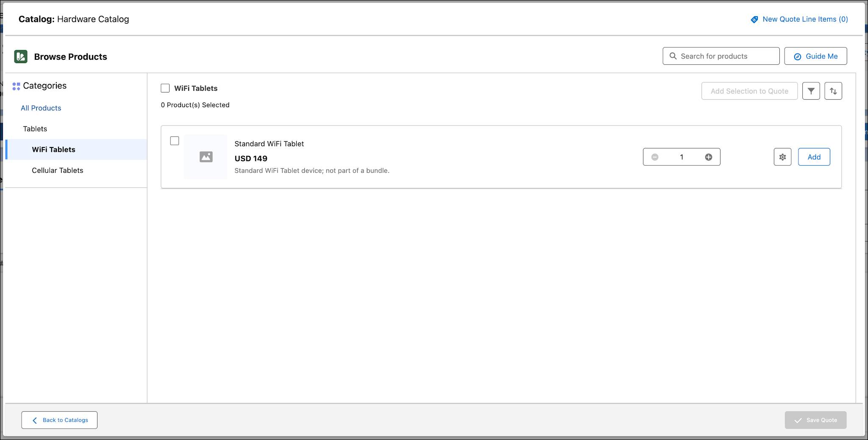This screenshot has height=440, width=868.
Task: Click the Standard WiFi Tablet description text
Action: (312, 170)
